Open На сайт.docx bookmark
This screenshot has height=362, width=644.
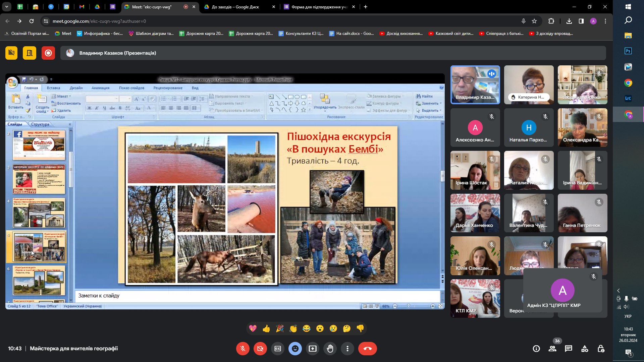click(352, 34)
